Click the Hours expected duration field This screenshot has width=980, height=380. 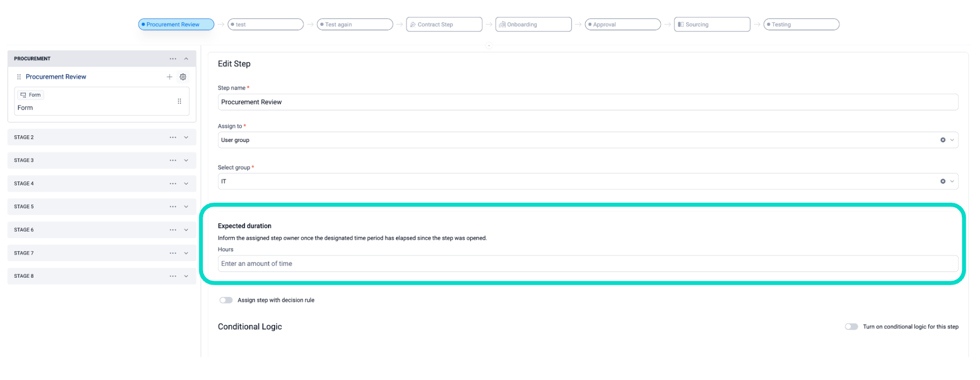tap(587, 263)
